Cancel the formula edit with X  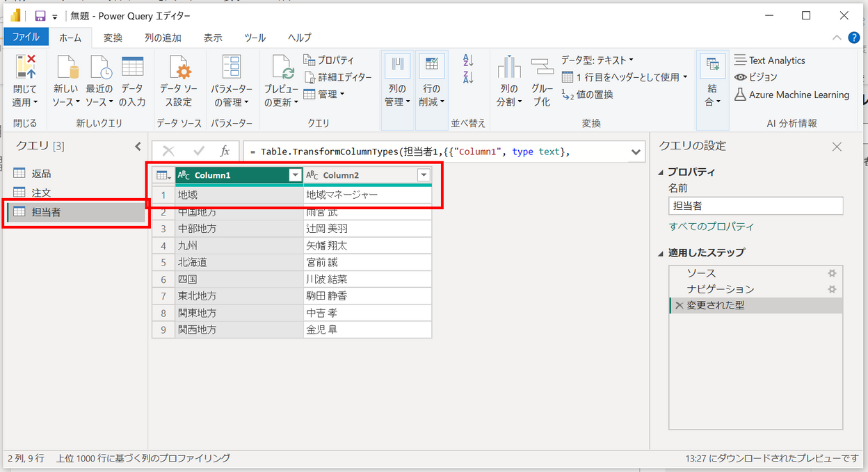pos(168,151)
